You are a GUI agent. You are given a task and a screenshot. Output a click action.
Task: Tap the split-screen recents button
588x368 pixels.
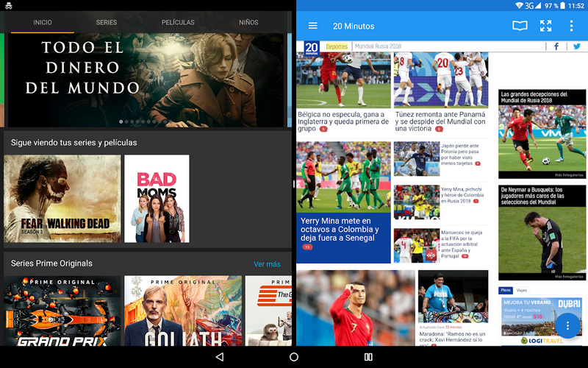pyautogui.click(x=368, y=357)
